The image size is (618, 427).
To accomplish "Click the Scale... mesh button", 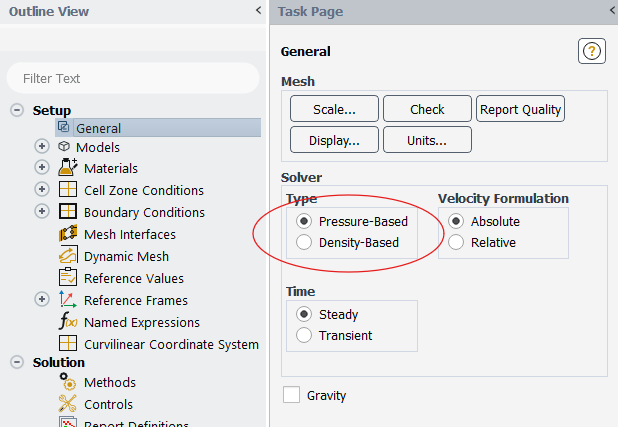I will coord(332,109).
